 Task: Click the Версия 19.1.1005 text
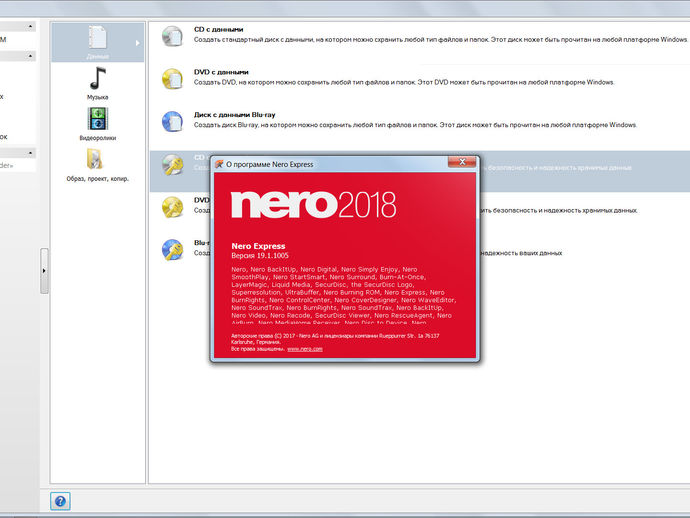click(x=260, y=255)
